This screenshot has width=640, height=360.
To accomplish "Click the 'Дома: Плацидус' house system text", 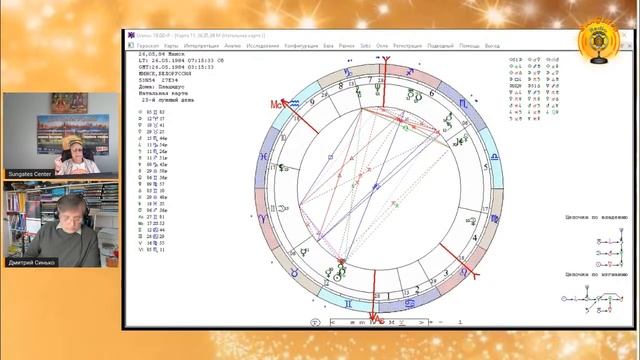I will pyautogui.click(x=162, y=87).
